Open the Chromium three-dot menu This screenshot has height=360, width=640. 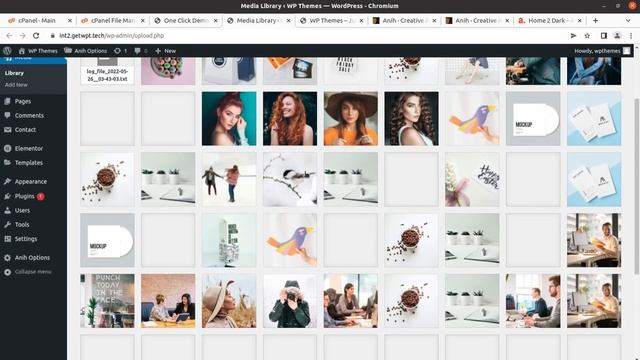click(x=631, y=36)
